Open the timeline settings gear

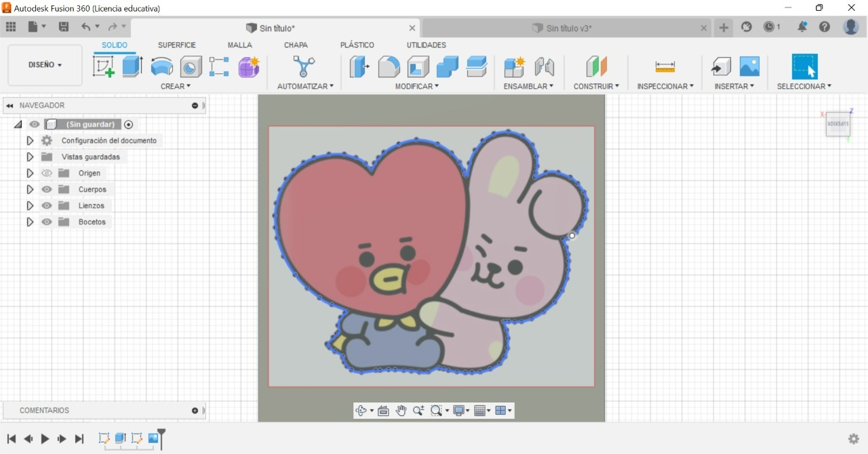point(854,439)
